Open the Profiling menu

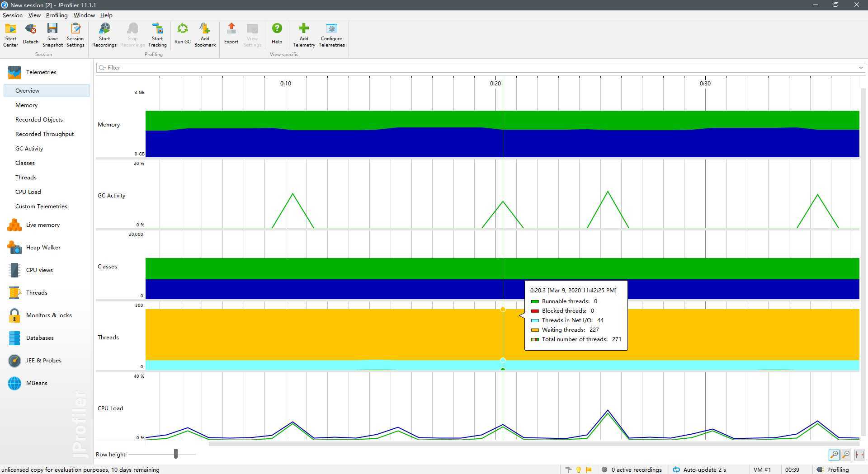tap(57, 15)
